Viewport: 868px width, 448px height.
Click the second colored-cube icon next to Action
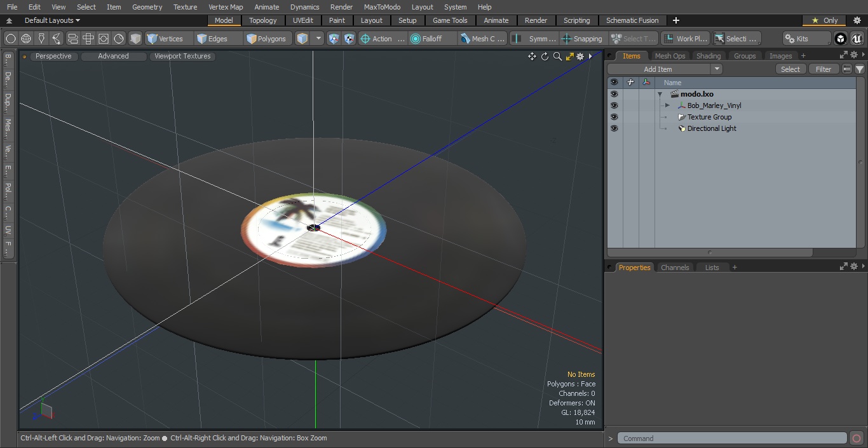pyautogui.click(x=349, y=39)
